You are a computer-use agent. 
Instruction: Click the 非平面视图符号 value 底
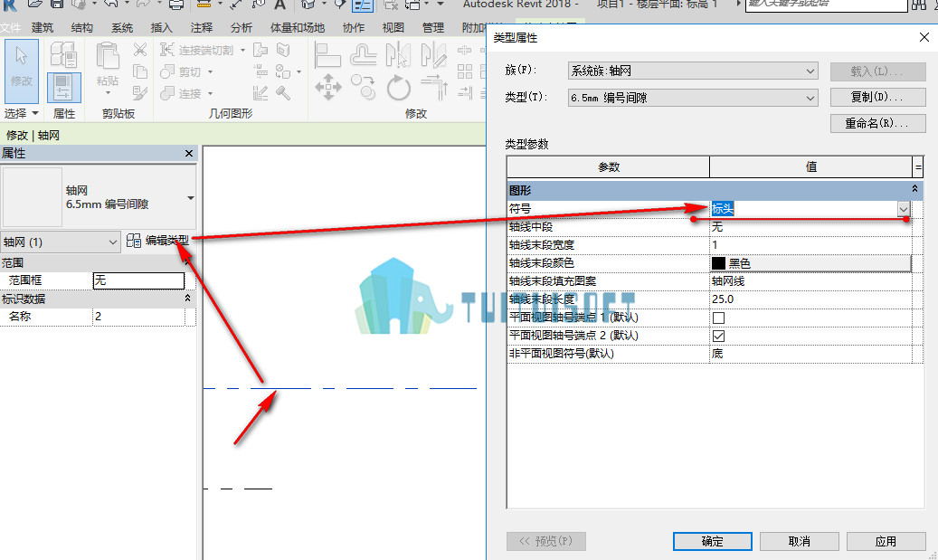[x=810, y=354]
